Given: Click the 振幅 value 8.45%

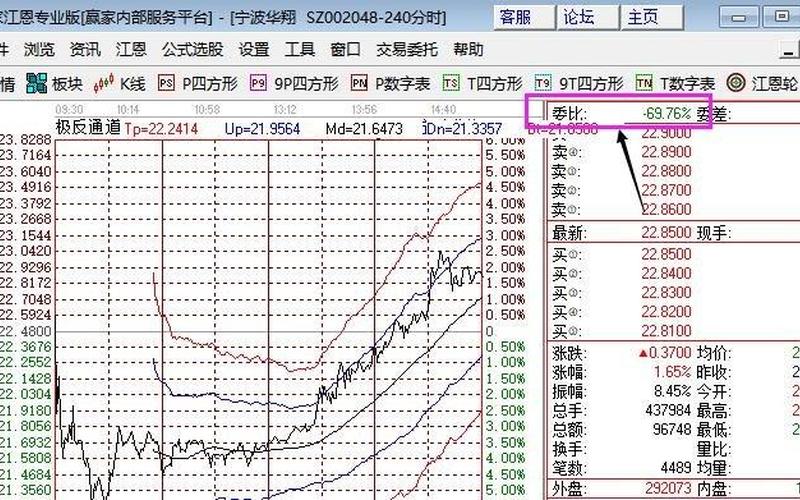Looking at the screenshot, I should (x=672, y=391).
